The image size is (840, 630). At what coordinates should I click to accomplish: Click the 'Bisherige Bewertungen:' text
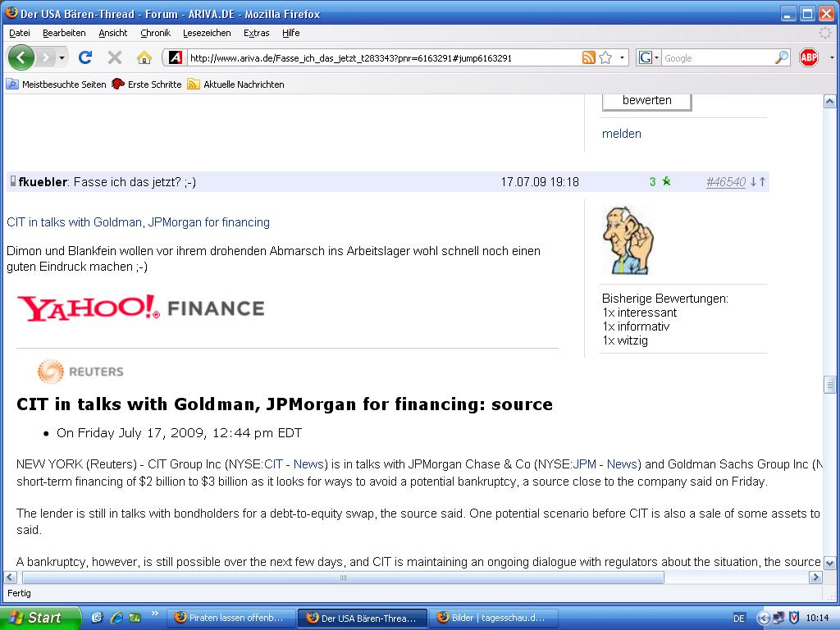(x=664, y=299)
